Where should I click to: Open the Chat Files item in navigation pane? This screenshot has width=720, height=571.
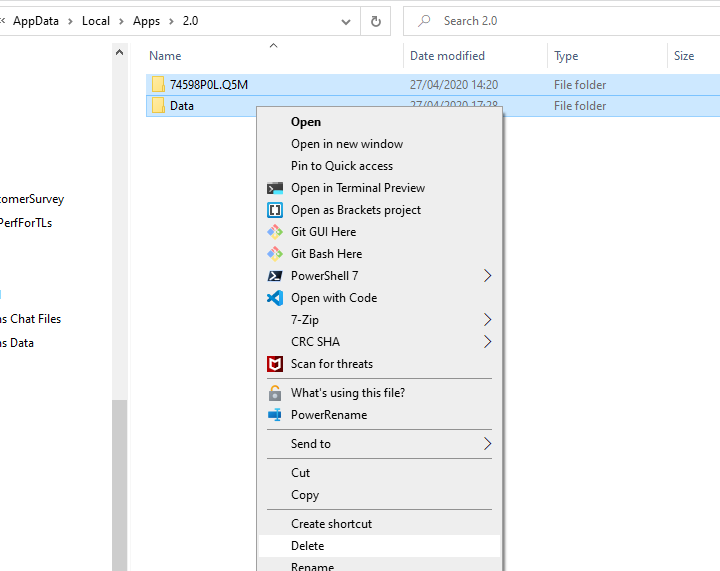tap(30, 319)
